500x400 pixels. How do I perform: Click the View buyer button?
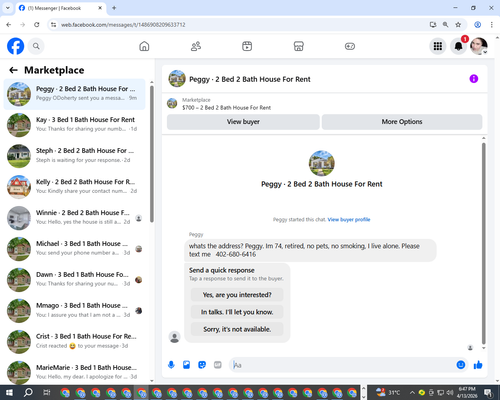click(243, 122)
